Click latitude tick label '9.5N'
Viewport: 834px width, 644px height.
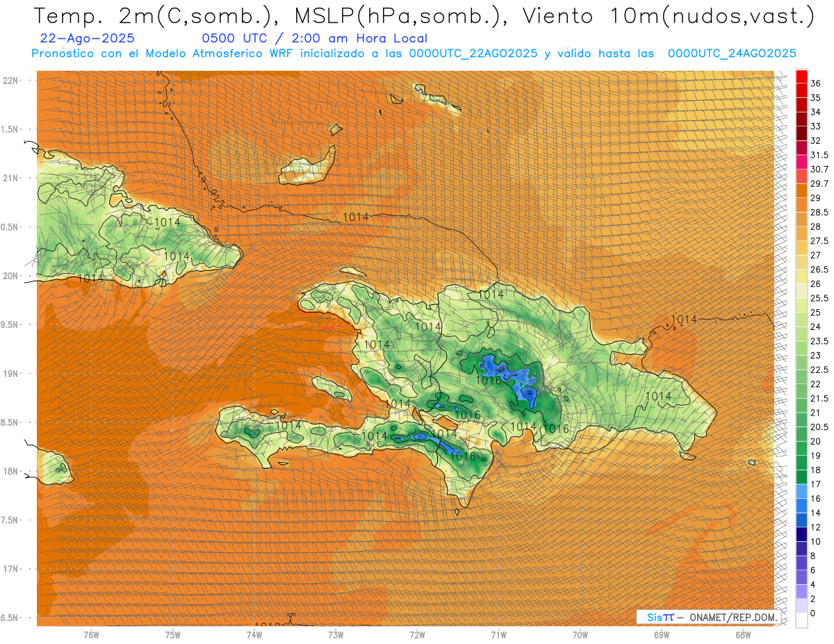pos(9,324)
